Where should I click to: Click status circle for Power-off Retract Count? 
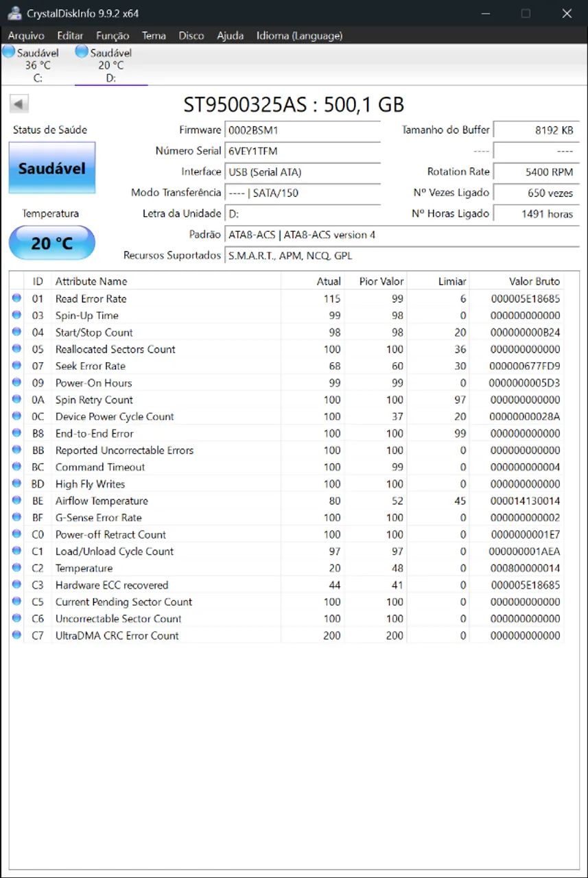(16, 534)
